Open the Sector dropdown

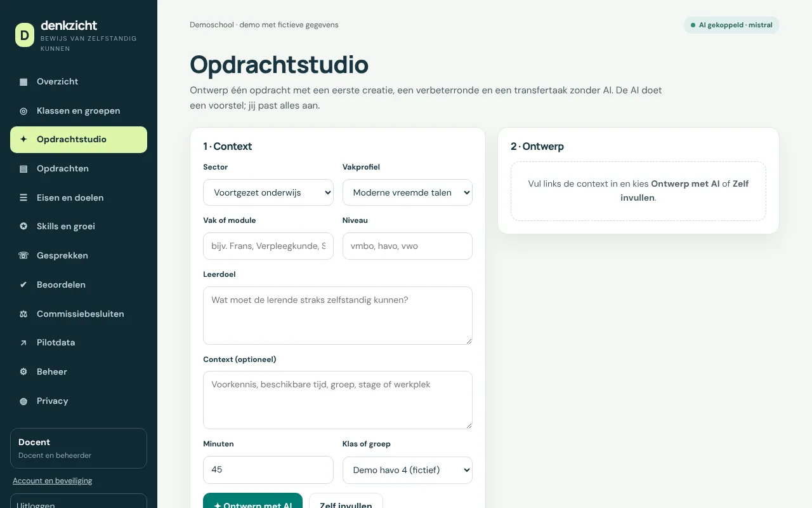[268, 192]
